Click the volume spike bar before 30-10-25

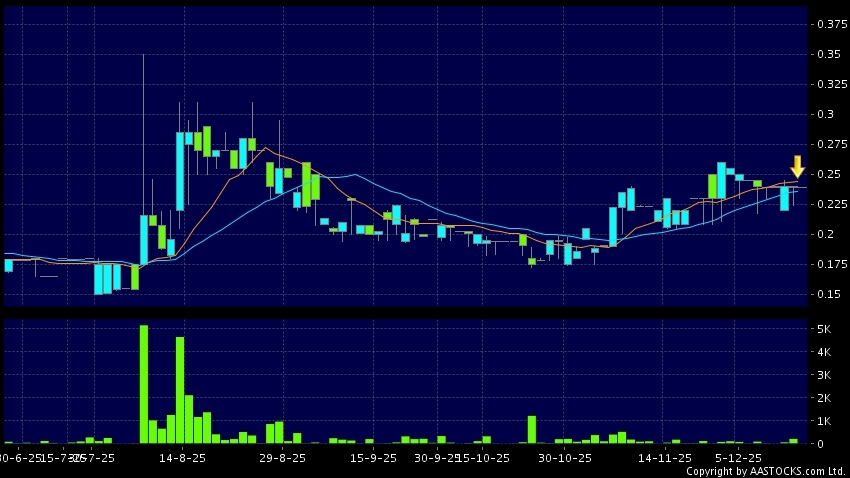(x=532, y=429)
